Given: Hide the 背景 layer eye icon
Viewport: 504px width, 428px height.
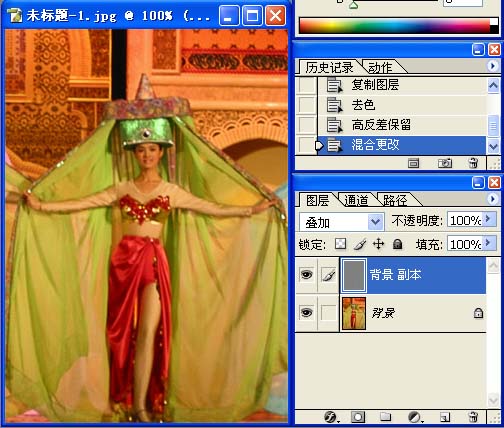Looking at the screenshot, I should pos(306,313).
